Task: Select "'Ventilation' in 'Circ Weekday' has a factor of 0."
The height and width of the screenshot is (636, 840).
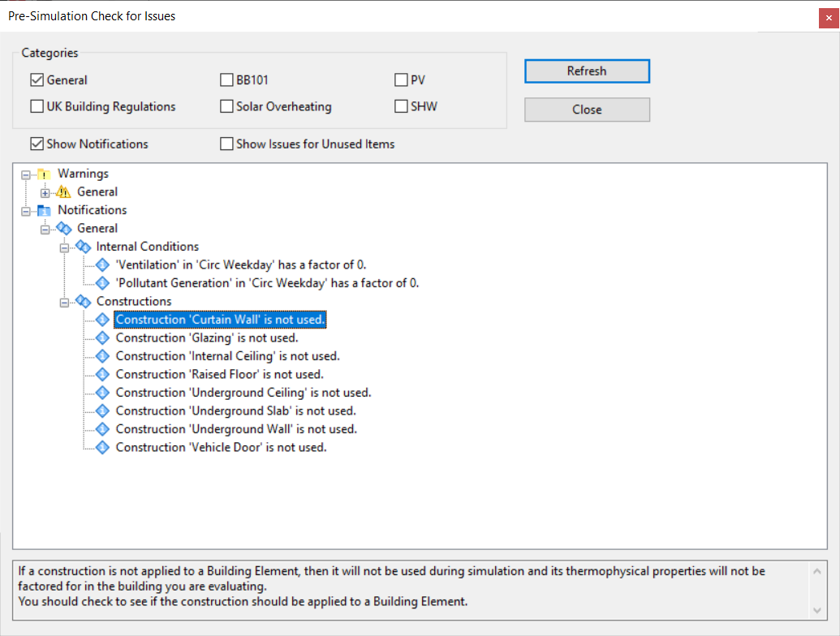Action: 241,264
